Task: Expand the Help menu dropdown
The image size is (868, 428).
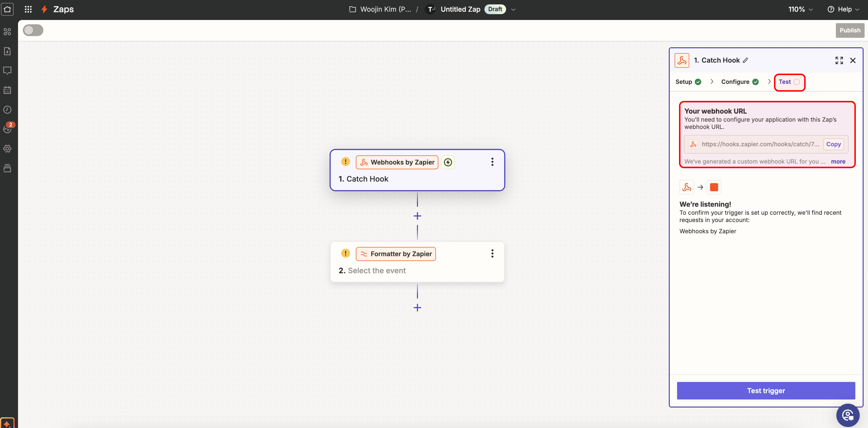Action: pos(843,9)
